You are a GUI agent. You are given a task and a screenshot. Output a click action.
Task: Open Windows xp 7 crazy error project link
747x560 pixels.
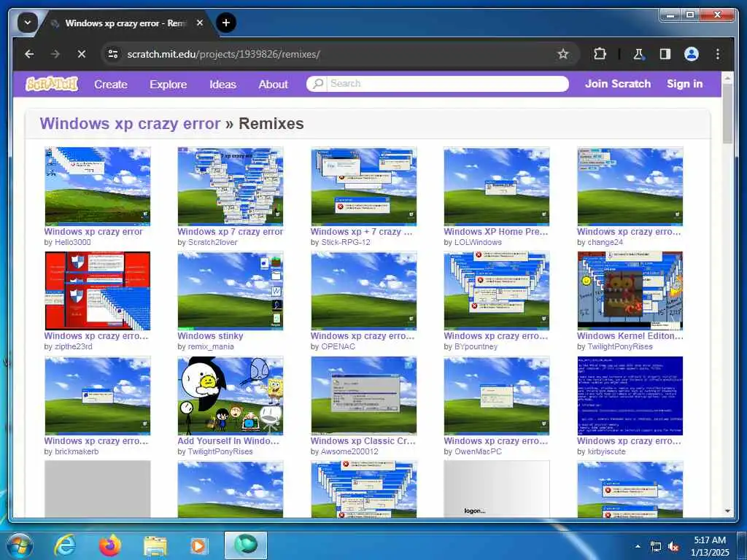tap(230, 232)
